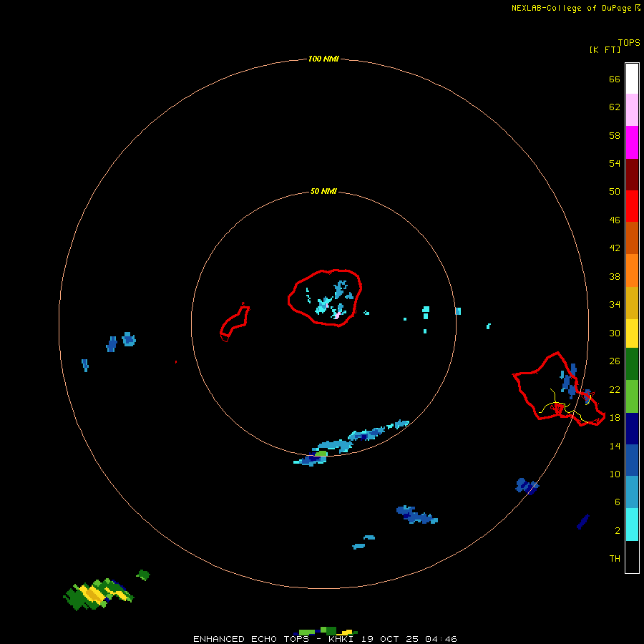Click the small red-outlined island west of center

click(x=235, y=323)
